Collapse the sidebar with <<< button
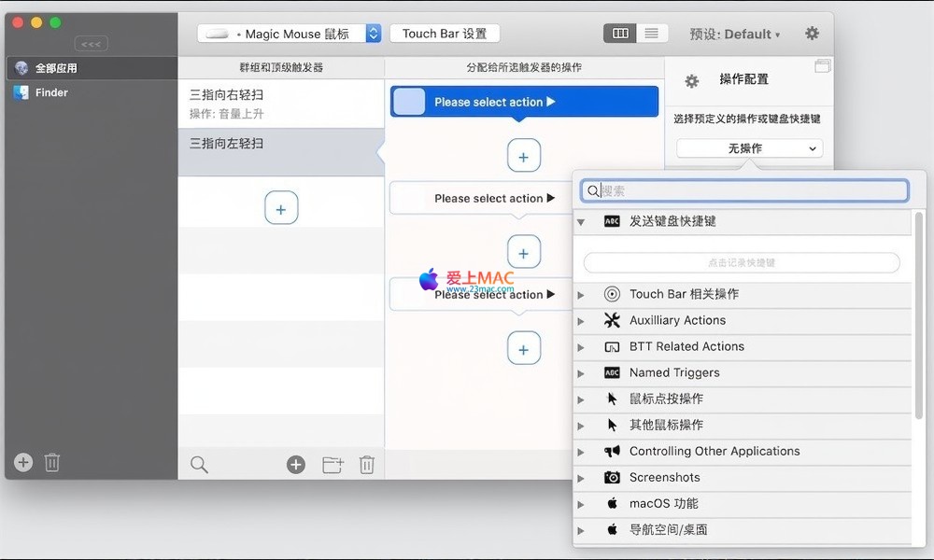The image size is (934, 560). click(x=91, y=44)
